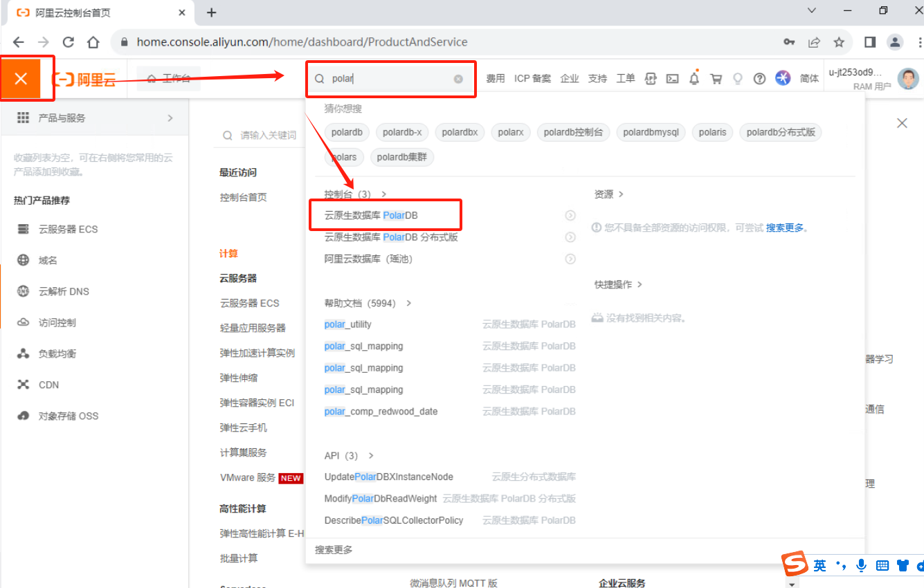Viewport: 924px width, 588px height.
Task: Open polar_utility help document
Action: [347, 324]
